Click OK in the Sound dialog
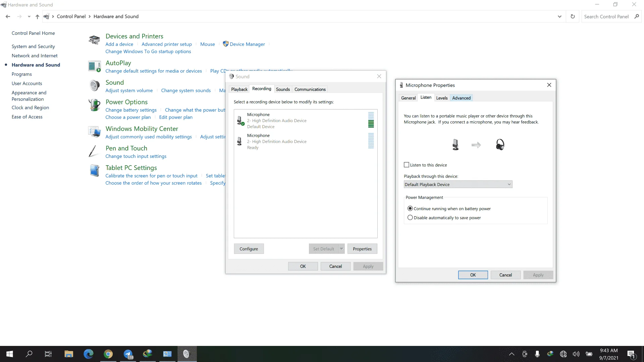This screenshot has width=644, height=362. (x=303, y=266)
